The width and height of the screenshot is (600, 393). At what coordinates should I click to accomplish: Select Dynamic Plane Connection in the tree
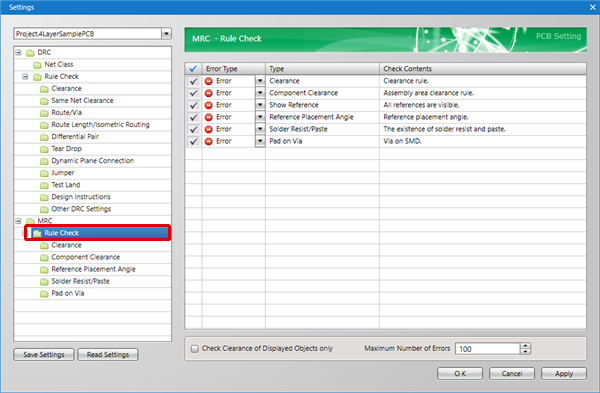[93, 161]
